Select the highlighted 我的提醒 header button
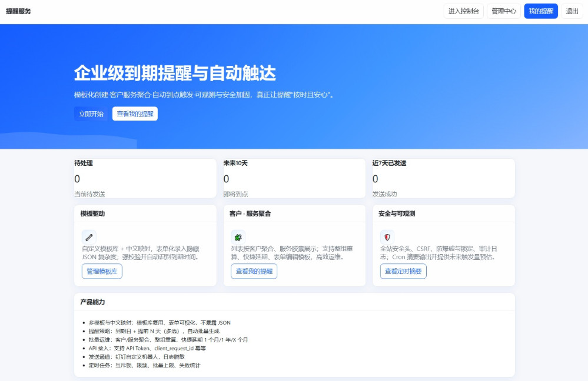588x381 pixels. (540, 11)
